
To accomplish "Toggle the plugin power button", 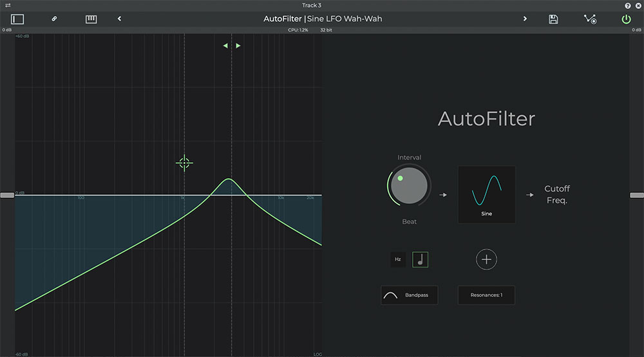I will coord(626,19).
